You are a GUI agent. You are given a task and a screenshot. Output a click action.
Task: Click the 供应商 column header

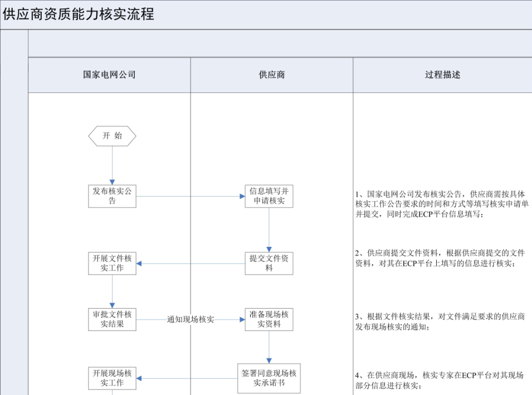click(271, 75)
